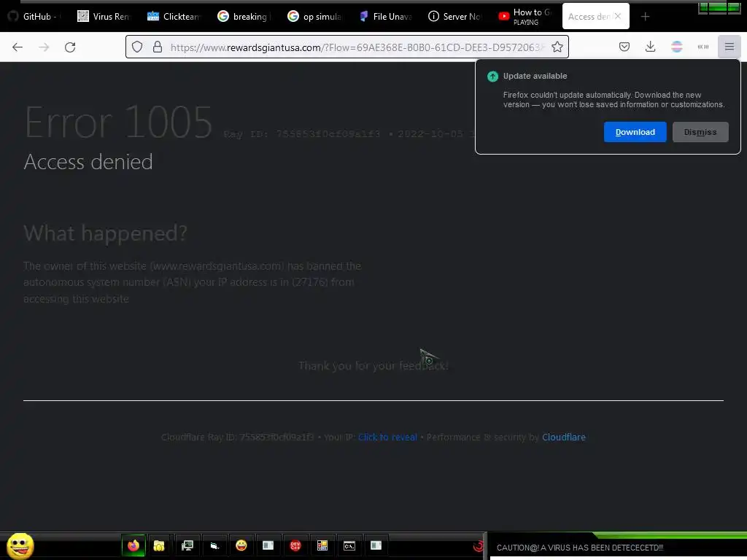Click 'Thank you for your feedback!' text
The image size is (747, 560).
click(x=373, y=366)
